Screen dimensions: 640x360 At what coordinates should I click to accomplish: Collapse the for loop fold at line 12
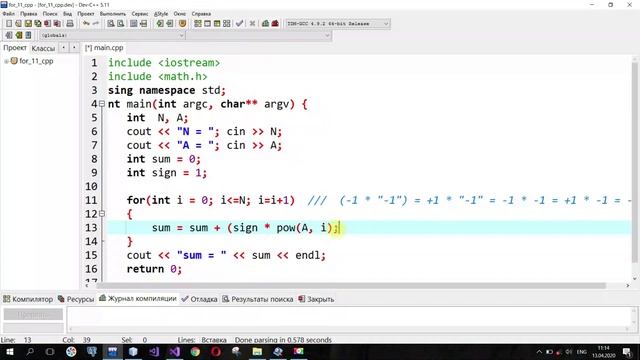pyautogui.click(x=102, y=213)
